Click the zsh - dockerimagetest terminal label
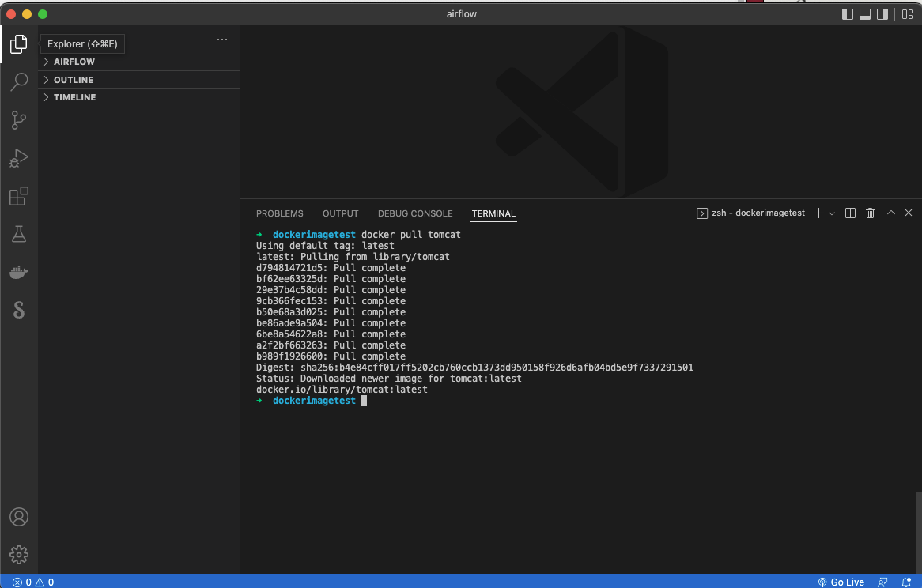This screenshot has height=588, width=922. (x=751, y=213)
